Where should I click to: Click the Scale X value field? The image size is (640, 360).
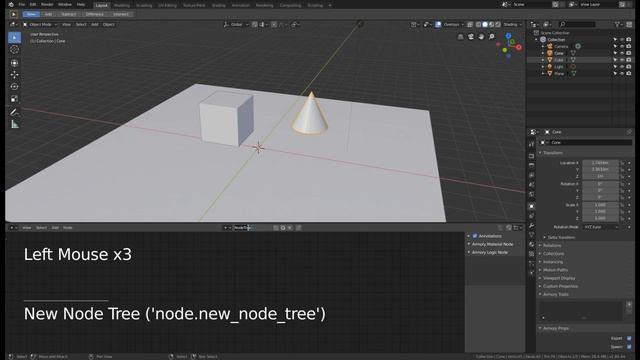coord(600,205)
